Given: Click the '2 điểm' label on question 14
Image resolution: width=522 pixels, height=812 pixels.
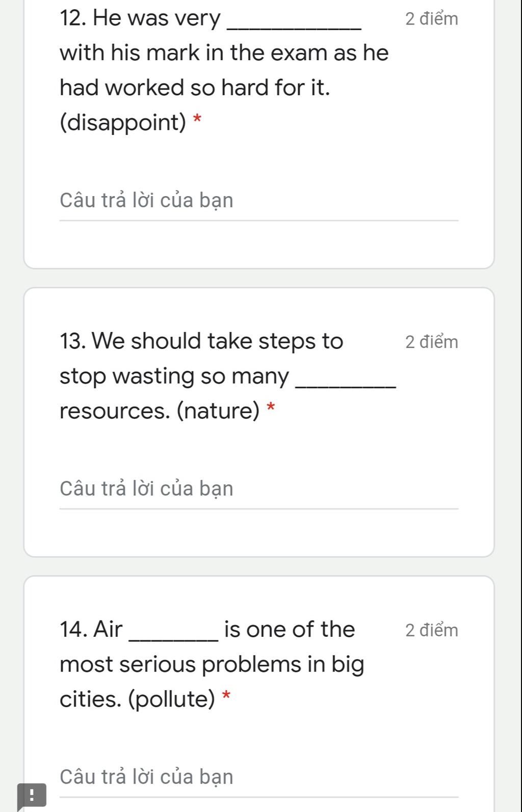Looking at the screenshot, I should point(432,630).
